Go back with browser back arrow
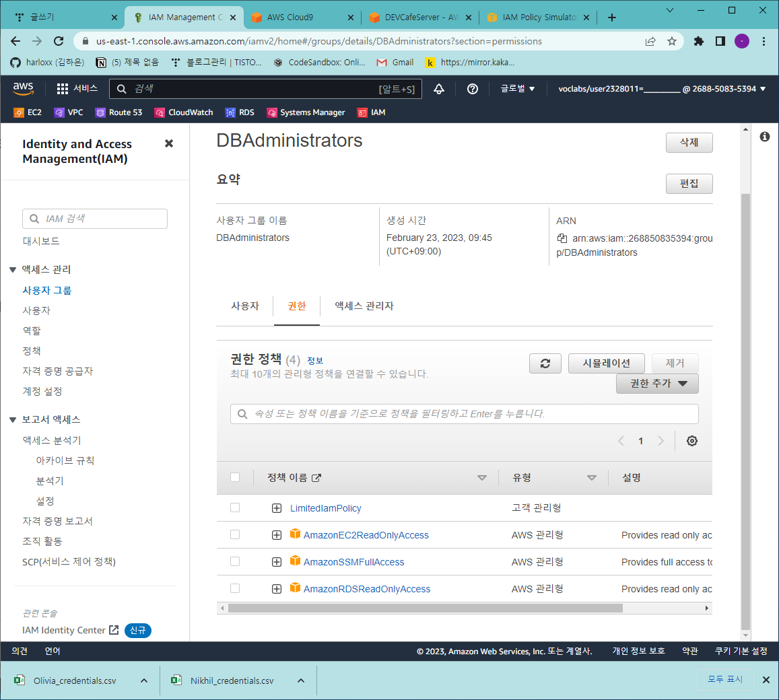 tap(16, 41)
